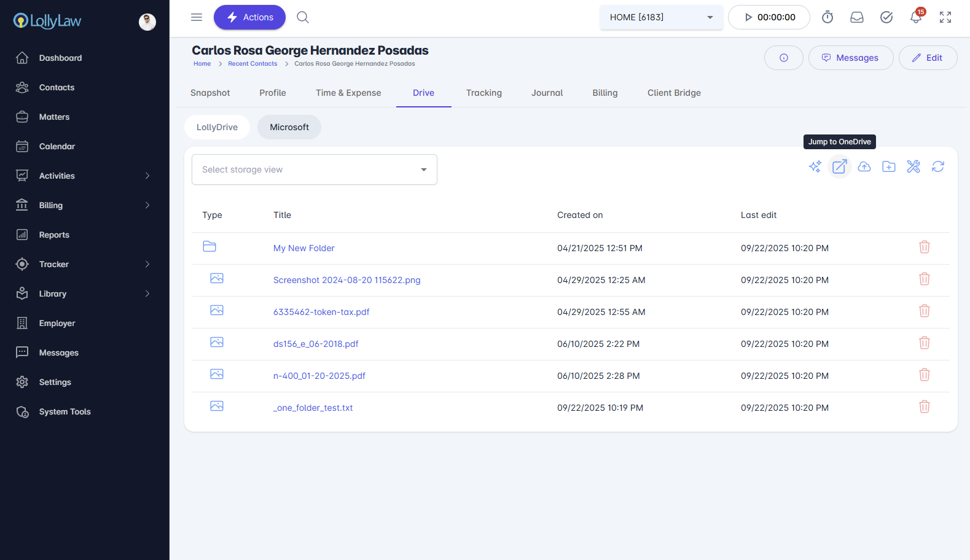
Task: Click the AI sparkle icon
Action: 815,166
